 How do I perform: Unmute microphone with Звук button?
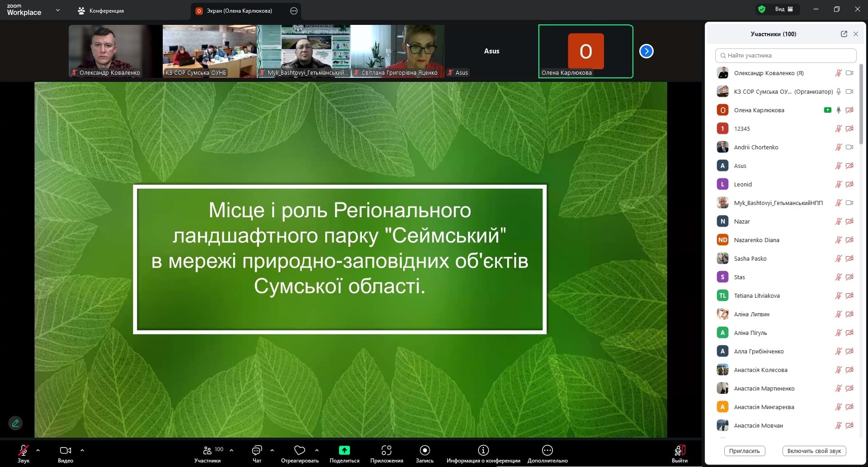coord(23,451)
